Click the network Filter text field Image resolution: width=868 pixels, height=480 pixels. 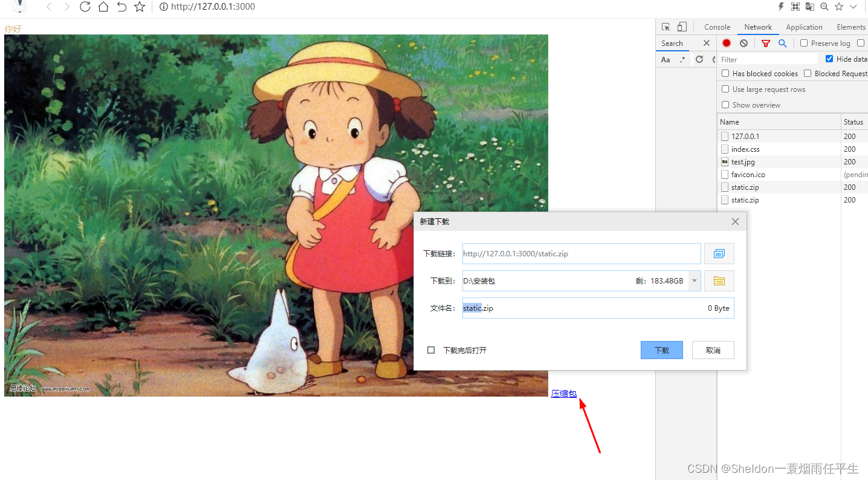[x=768, y=59]
